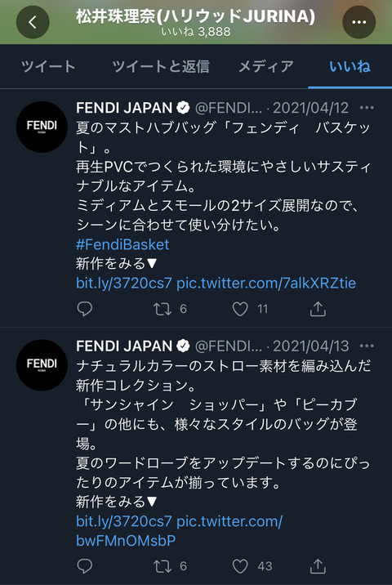Open the pic.twitter.com/7alkXRZtie link

pos(266,283)
